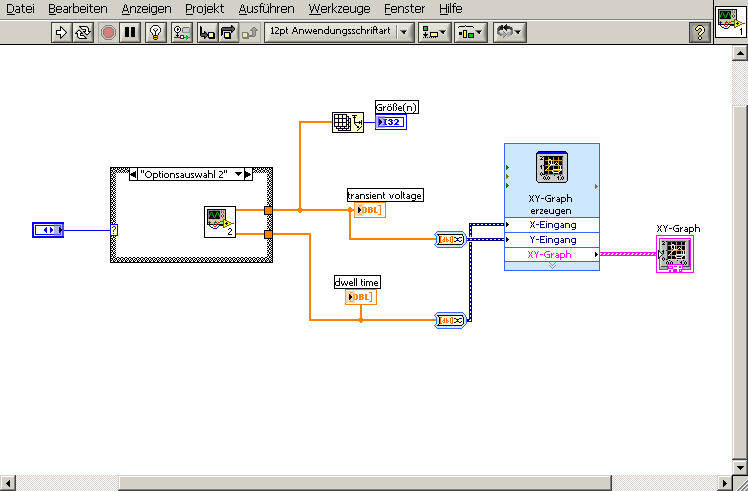The height and width of the screenshot is (491, 748).
Task: Click the Größe(n) label
Action: click(x=396, y=107)
